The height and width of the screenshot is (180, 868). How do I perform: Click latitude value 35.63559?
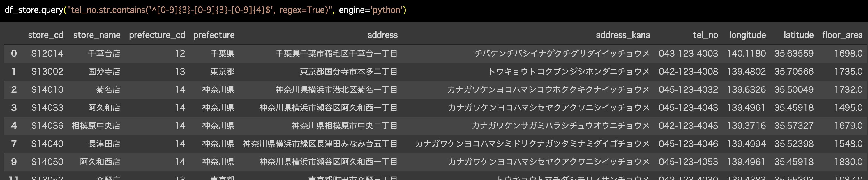click(x=794, y=53)
